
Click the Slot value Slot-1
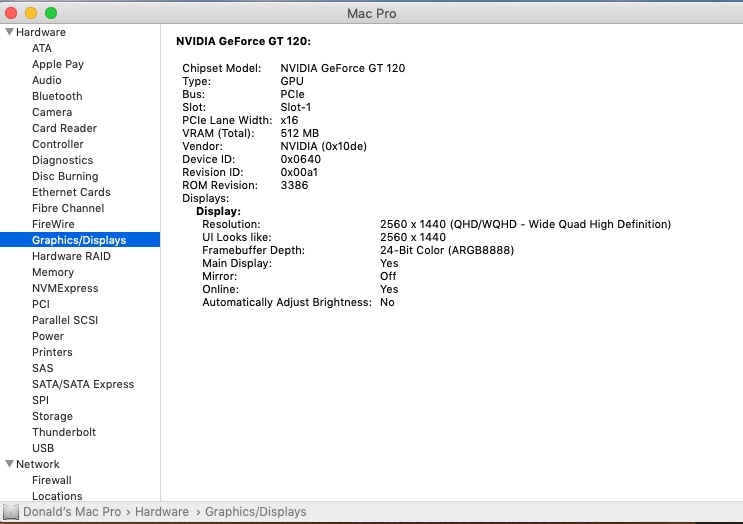tap(296, 107)
